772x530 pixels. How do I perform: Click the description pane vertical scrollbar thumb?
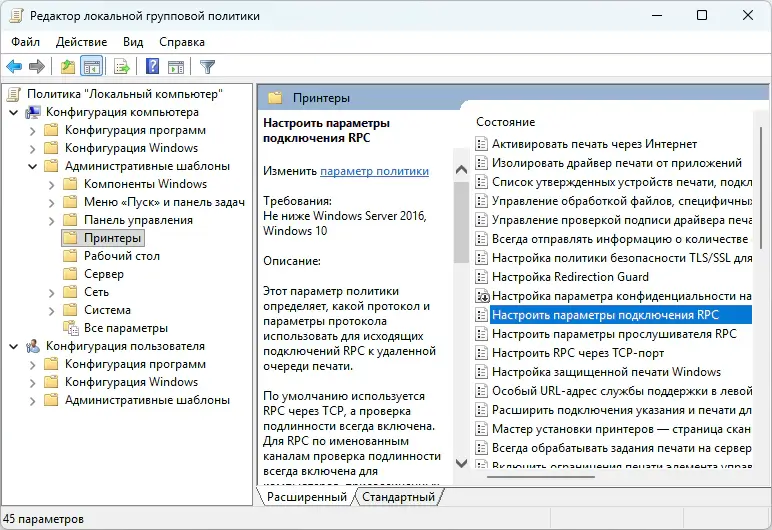(461, 223)
